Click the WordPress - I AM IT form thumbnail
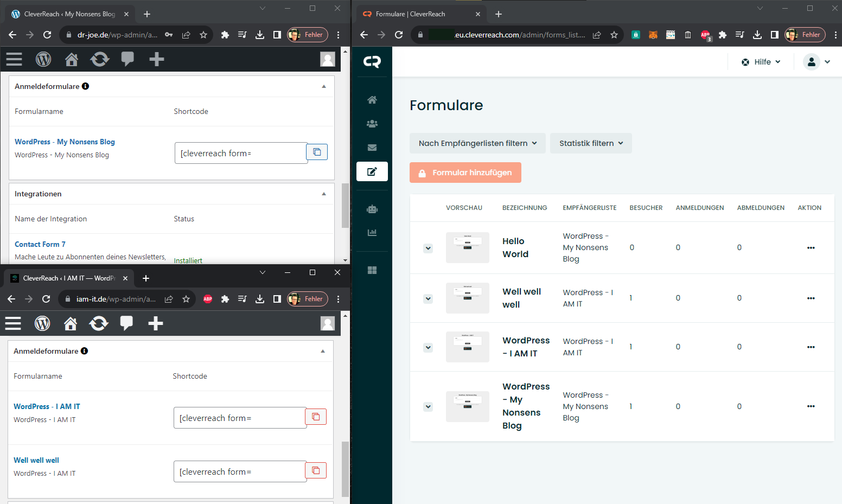 pos(467,347)
